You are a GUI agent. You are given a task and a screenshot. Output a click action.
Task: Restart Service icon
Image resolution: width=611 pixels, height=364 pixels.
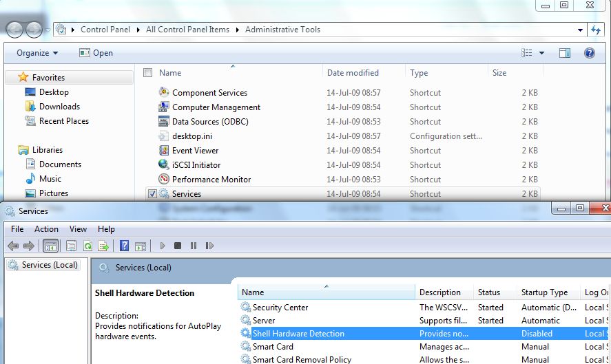(209, 246)
